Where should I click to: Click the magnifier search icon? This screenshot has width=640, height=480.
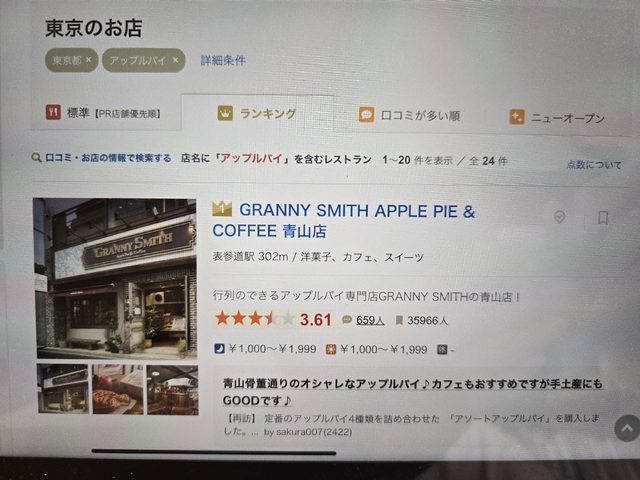pos(36,158)
